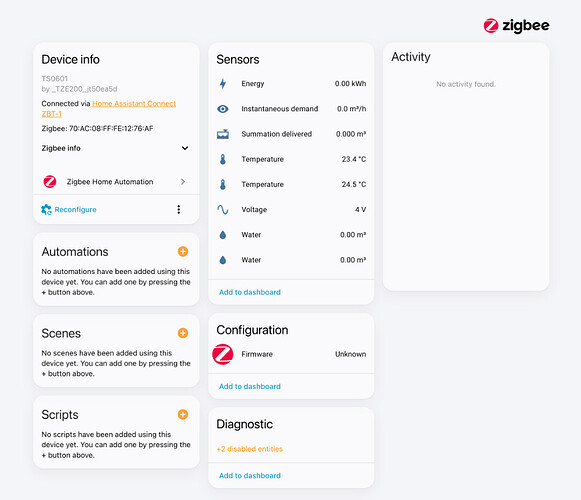The width and height of the screenshot is (581, 500).
Task: Click the Energy lightning bolt icon
Action: [x=223, y=84]
